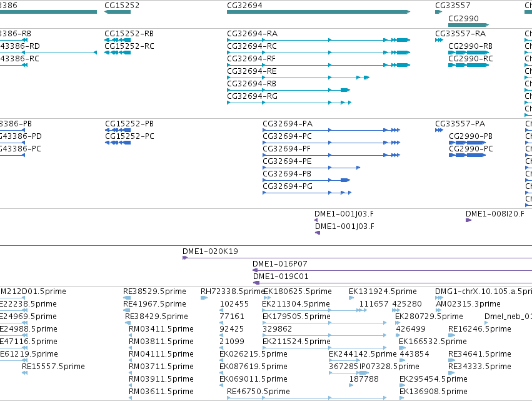Select the CG33557 gene label
Screen dimensions: 532x401
tap(453, 6)
